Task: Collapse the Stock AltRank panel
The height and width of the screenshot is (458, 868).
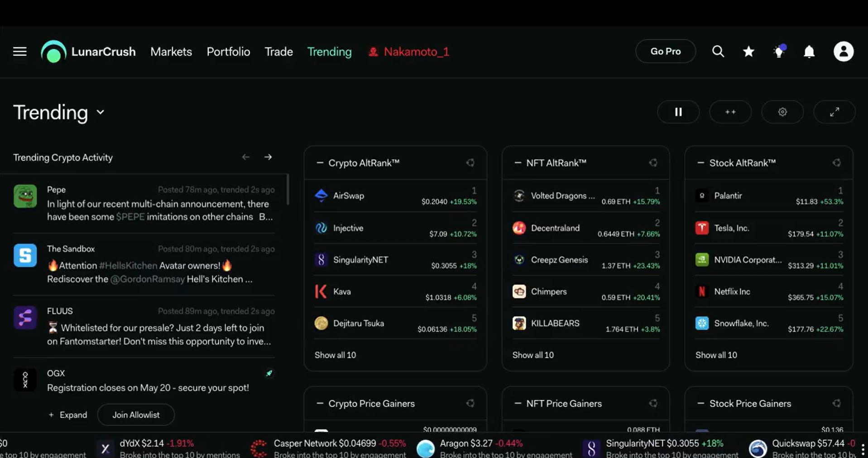Action: click(x=700, y=163)
